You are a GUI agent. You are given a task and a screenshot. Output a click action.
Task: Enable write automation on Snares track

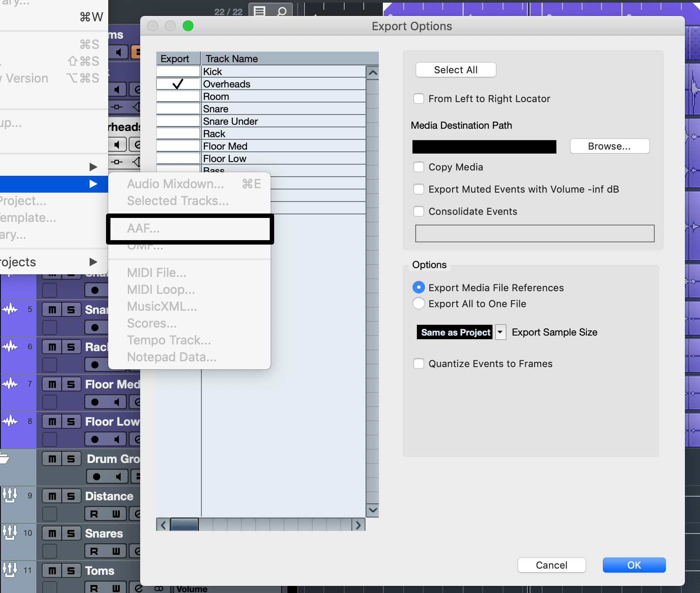tap(116, 551)
